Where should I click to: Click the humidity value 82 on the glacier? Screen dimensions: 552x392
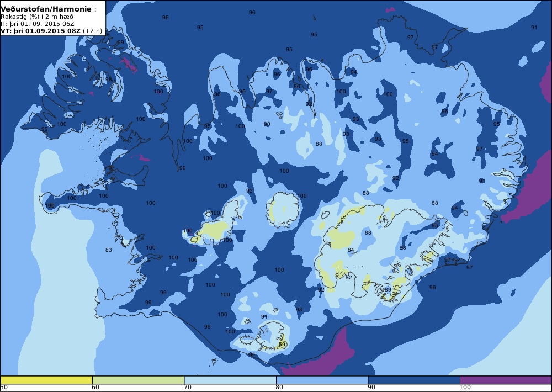tap(349, 278)
